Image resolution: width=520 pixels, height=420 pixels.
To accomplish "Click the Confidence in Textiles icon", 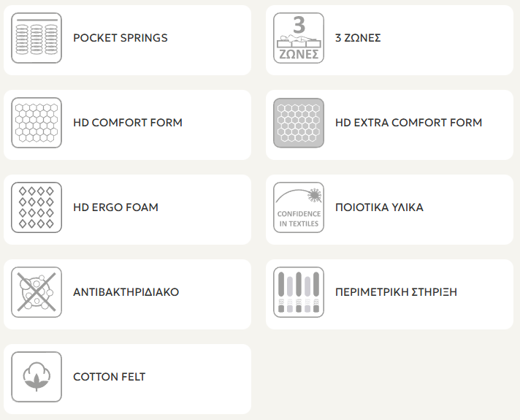I will (x=299, y=207).
